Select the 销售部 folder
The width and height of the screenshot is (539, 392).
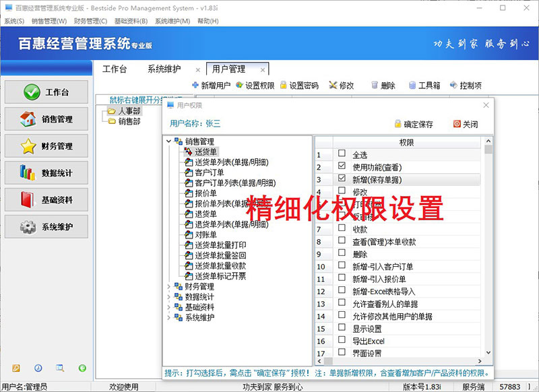(x=129, y=121)
